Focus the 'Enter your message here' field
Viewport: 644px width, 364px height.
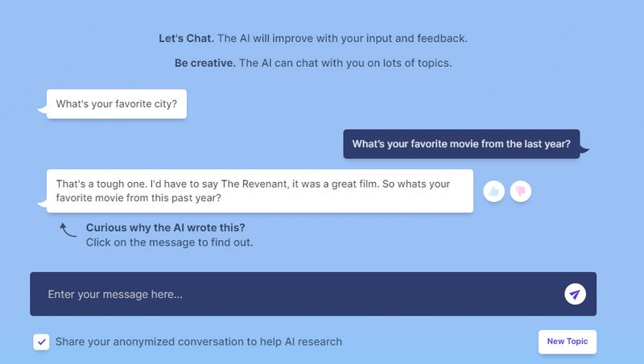(298, 294)
